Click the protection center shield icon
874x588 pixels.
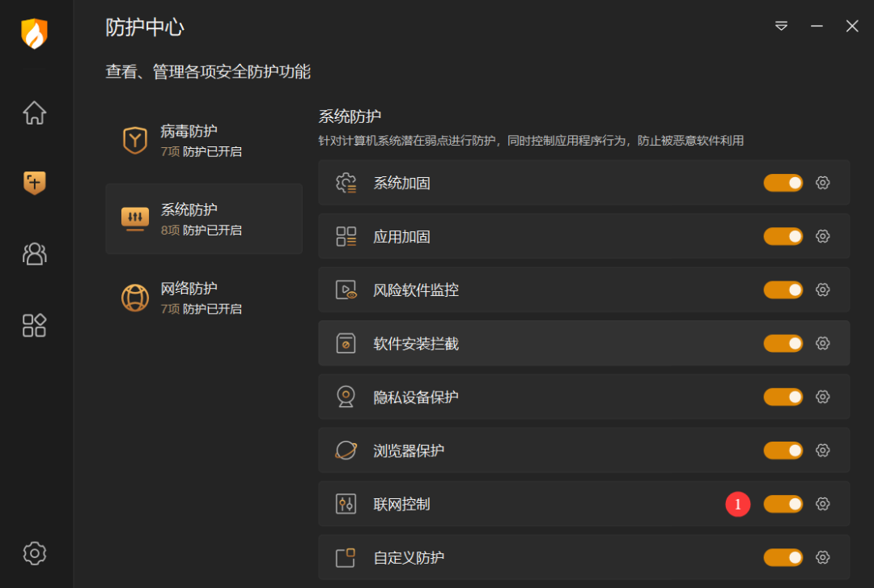[x=35, y=183]
